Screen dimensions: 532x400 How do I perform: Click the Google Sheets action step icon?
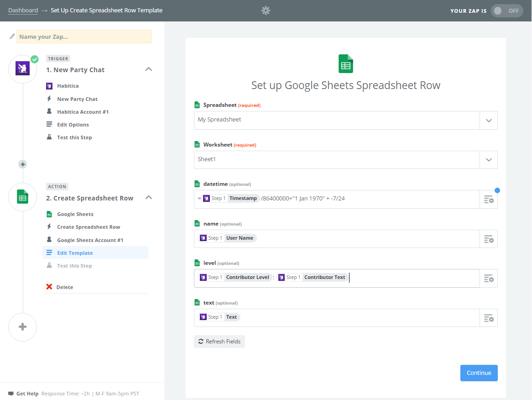pyautogui.click(x=22, y=197)
